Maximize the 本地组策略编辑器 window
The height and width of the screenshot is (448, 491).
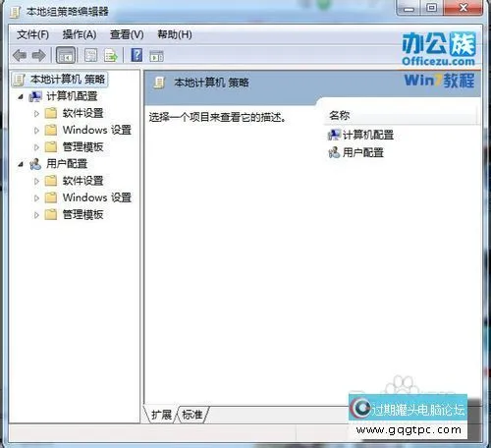[432, 8]
